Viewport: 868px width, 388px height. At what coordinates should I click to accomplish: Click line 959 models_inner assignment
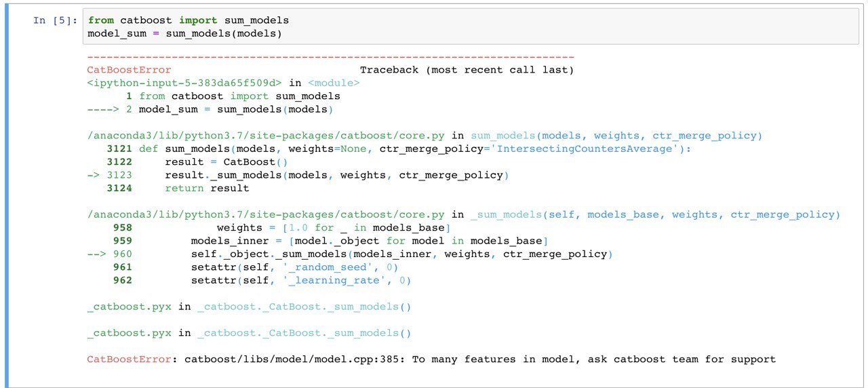[x=330, y=241]
